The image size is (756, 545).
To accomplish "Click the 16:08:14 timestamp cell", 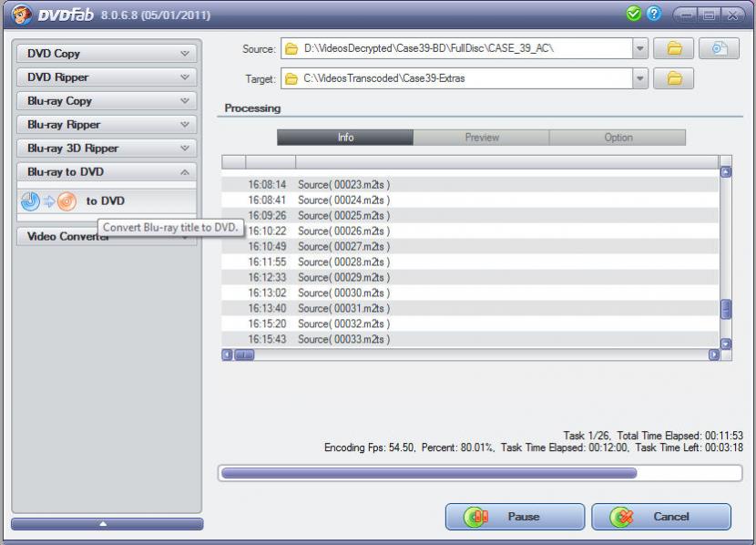I will [x=267, y=185].
